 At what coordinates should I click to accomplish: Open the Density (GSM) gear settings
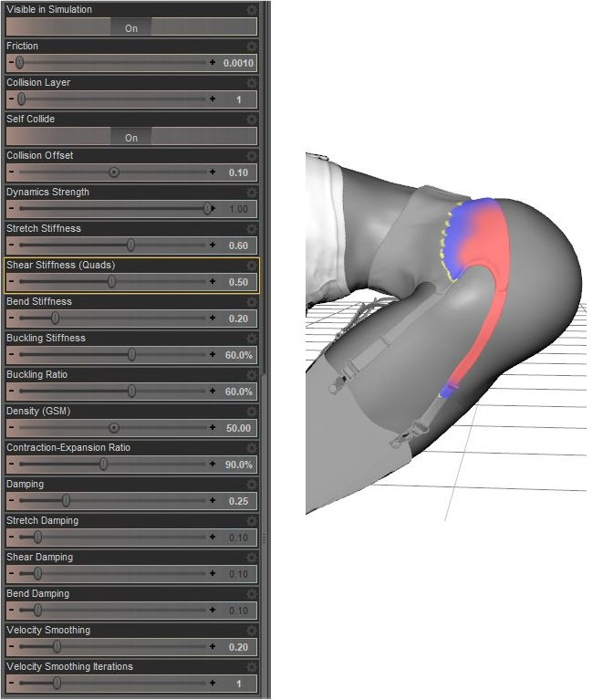pos(252,412)
